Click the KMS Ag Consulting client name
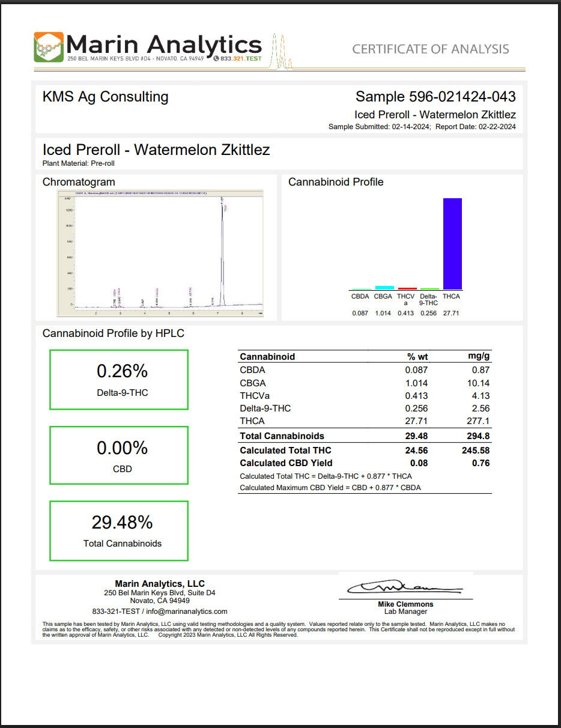 pos(106,97)
